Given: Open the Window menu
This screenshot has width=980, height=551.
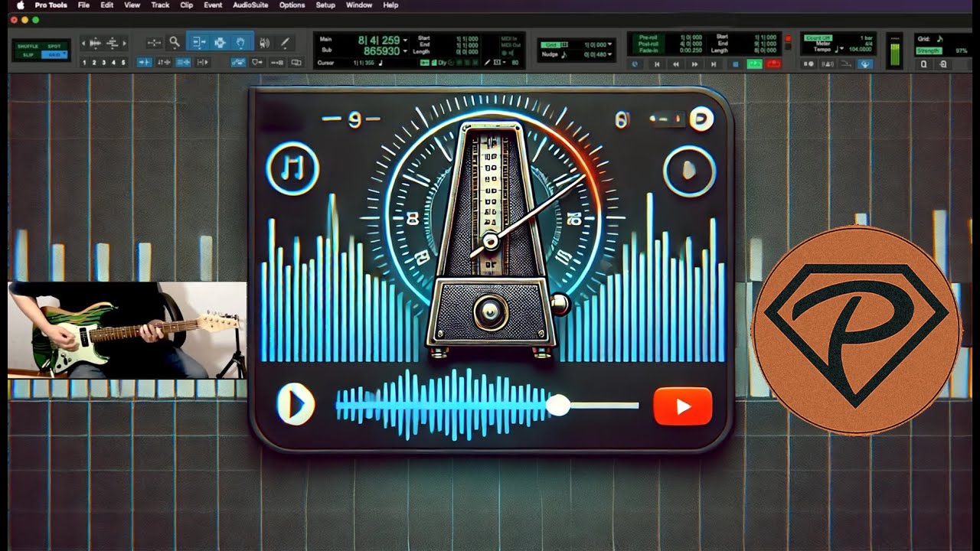Looking at the screenshot, I should point(359,5).
